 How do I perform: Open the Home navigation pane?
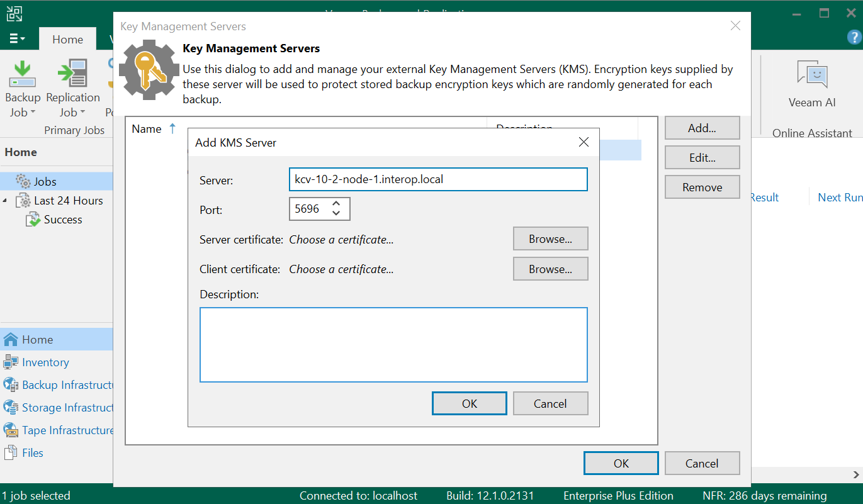[x=57, y=340]
